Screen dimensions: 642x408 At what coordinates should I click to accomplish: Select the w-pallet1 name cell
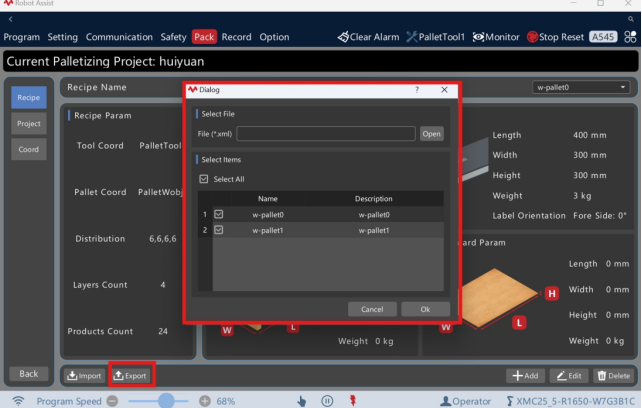point(268,230)
